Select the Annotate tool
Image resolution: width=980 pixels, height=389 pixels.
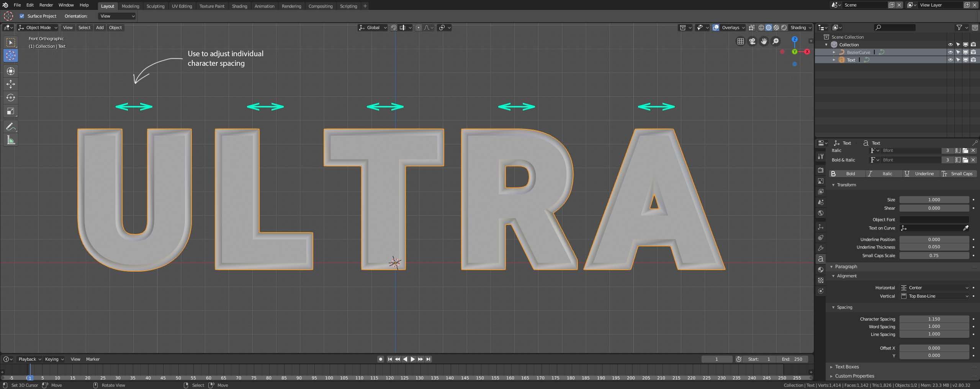[11, 127]
